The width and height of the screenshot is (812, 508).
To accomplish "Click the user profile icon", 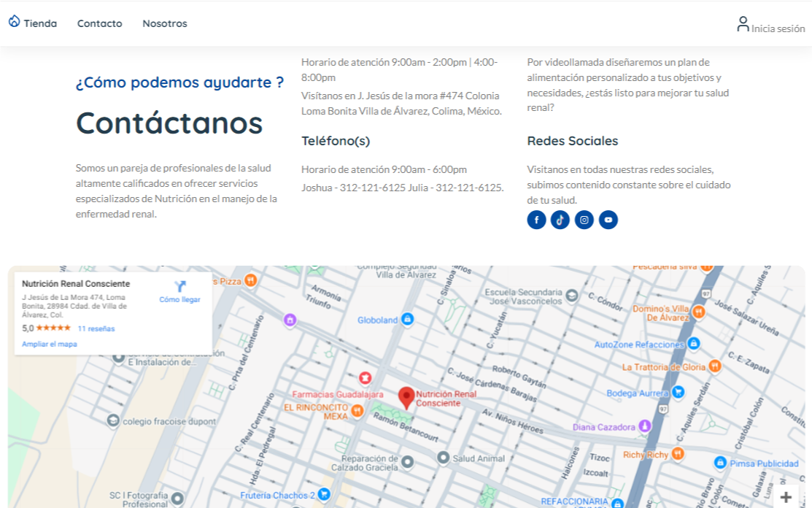I will click(743, 24).
